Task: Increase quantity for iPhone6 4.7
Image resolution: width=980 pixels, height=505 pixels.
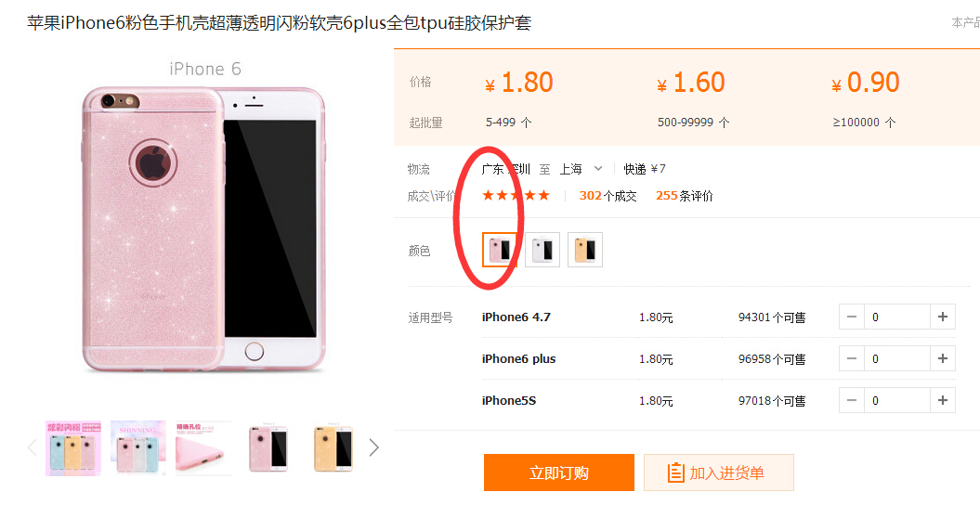Action: click(x=943, y=317)
